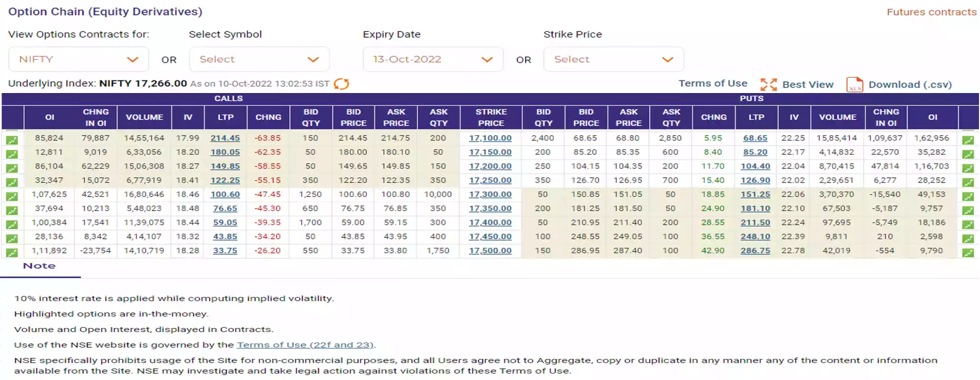Click puts LTP 151.25 link

pyautogui.click(x=755, y=194)
